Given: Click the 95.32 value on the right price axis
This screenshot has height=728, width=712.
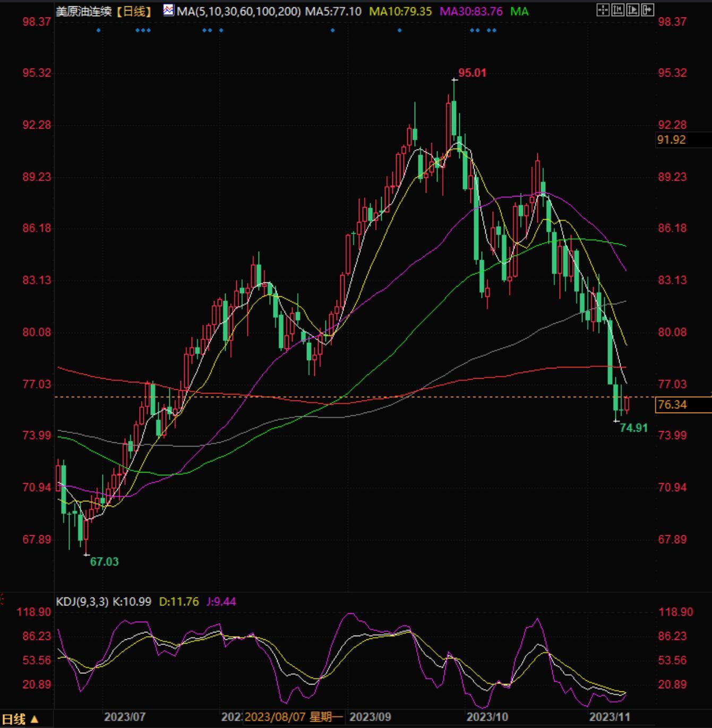Looking at the screenshot, I should [672, 73].
